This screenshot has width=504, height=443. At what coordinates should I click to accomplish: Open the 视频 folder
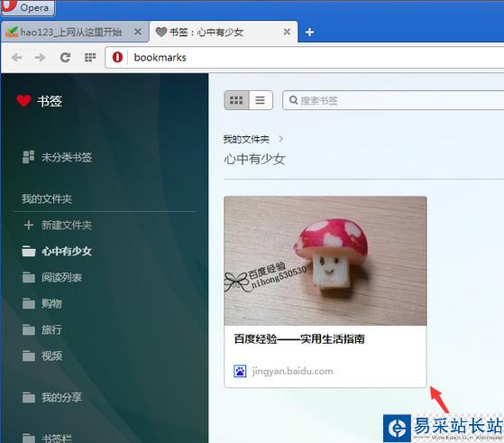coord(42,355)
